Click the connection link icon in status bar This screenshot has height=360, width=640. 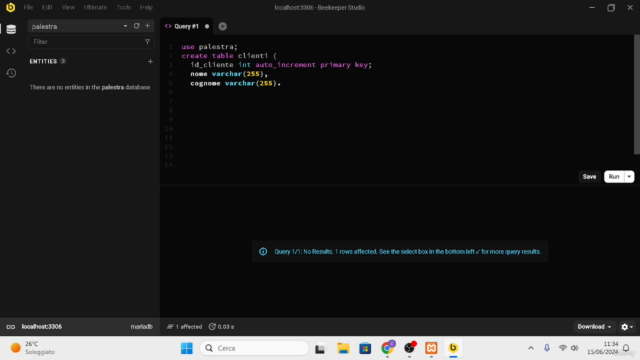click(11, 327)
